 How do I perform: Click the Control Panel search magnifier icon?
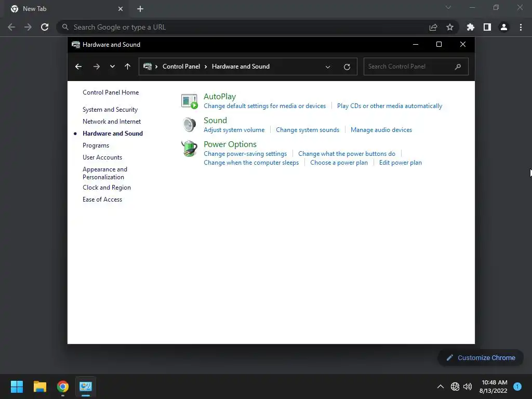pyautogui.click(x=458, y=66)
